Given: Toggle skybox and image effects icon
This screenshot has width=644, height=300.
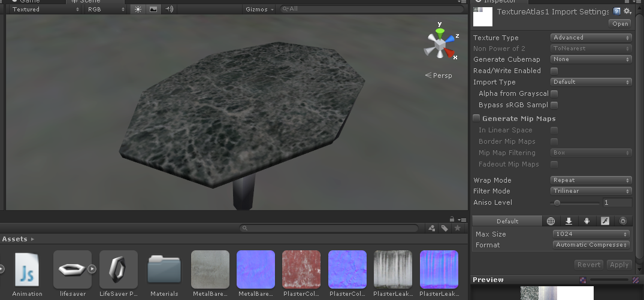Looking at the screenshot, I should (x=153, y=9).
